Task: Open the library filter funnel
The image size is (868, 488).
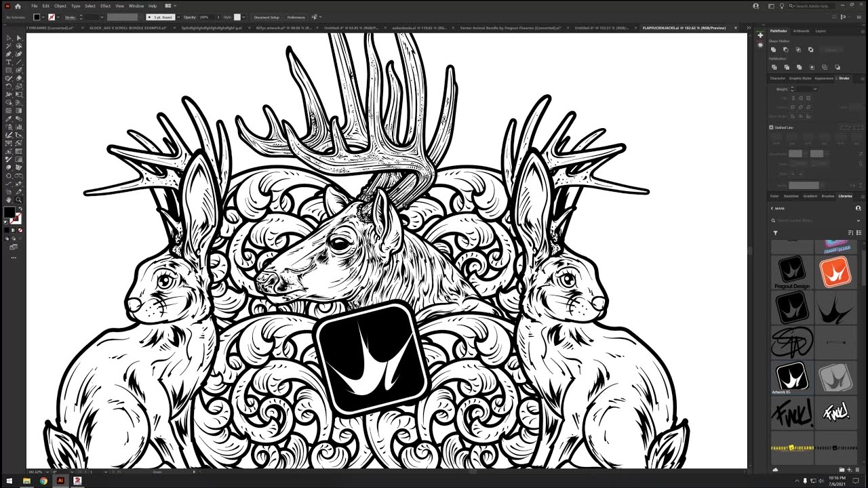Action: tap(776, 233)
